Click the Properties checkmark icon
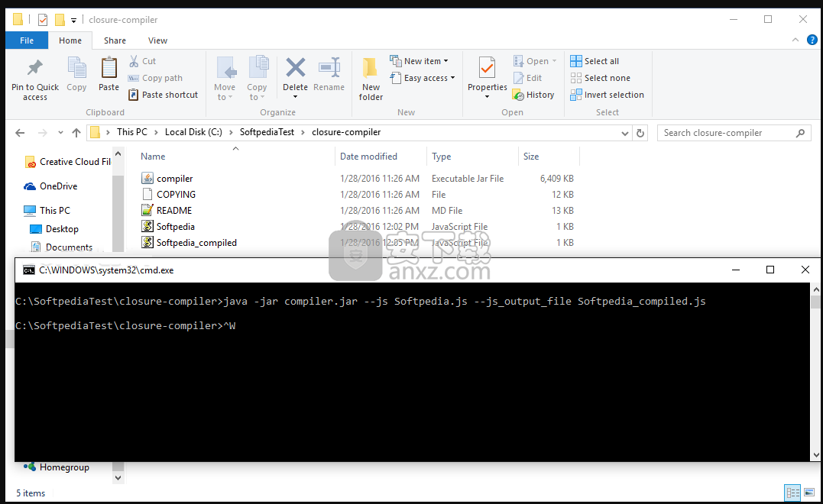The image size is (823, 504). tap(487, 68)
